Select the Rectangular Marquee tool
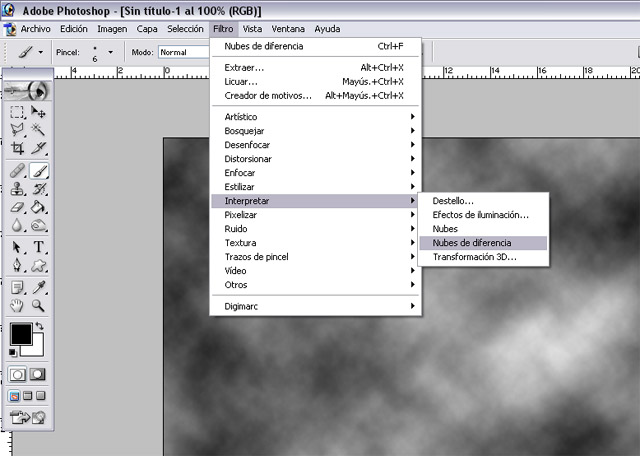The height and width of the screenshot is (456, 640). pos(17,112)
